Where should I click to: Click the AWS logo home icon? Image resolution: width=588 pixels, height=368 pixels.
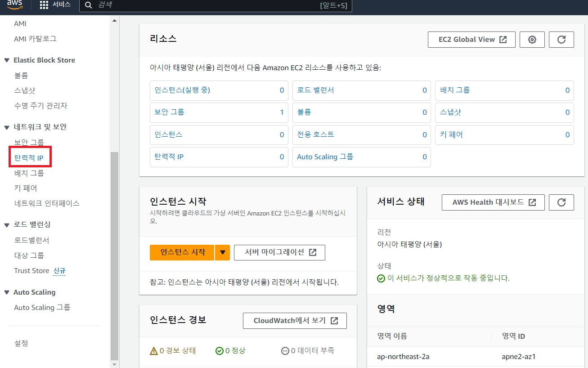coord(15,4)
